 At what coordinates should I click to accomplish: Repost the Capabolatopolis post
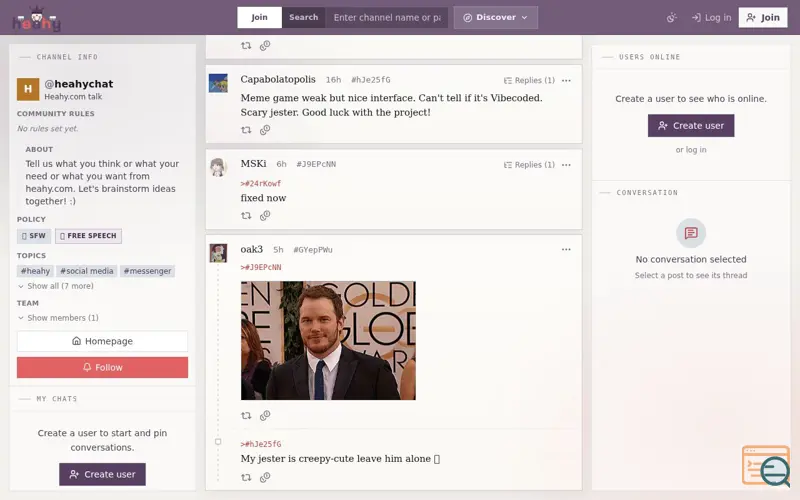click(246, 130)
